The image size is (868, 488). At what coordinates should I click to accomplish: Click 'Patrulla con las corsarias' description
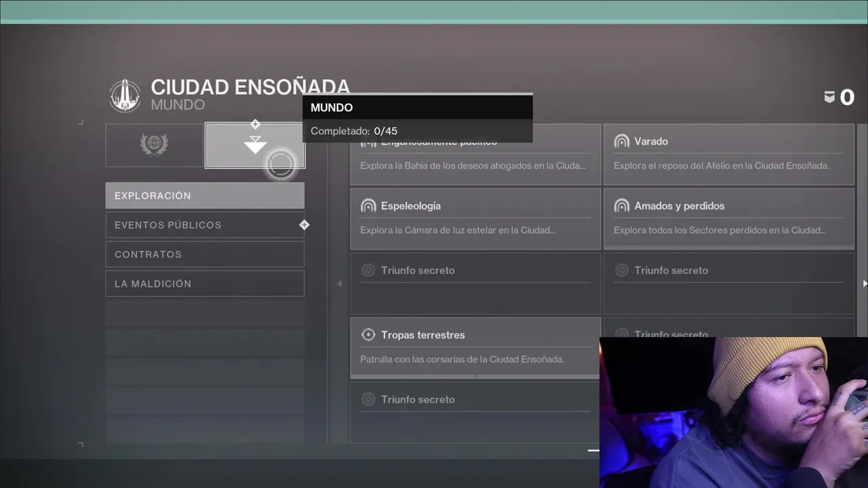tap(462, 359)
